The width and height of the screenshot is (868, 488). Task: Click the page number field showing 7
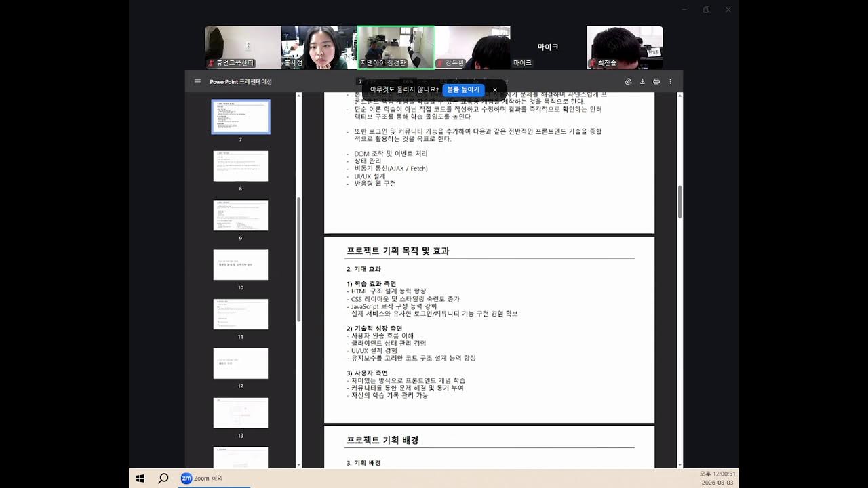(361, 81)
